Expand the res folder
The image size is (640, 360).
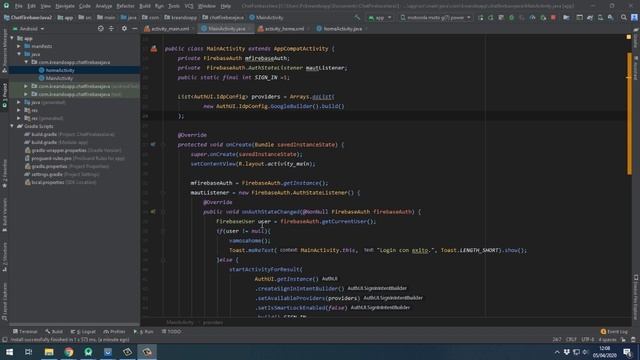19,110
